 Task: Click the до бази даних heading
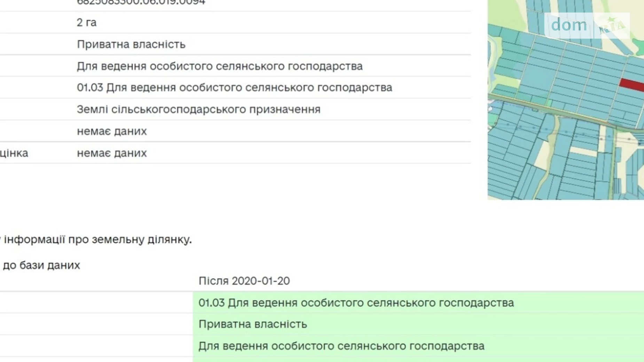tap(41, 265)
